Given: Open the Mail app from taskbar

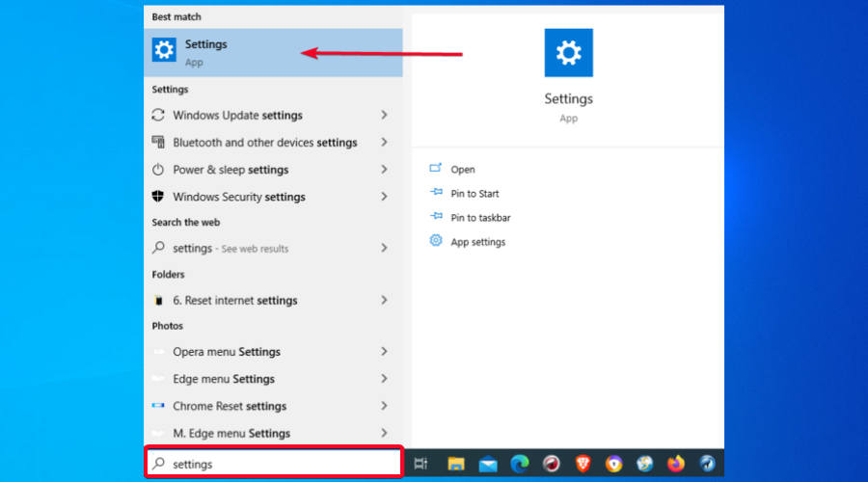Looking at the screenshot, I should 488,464.
